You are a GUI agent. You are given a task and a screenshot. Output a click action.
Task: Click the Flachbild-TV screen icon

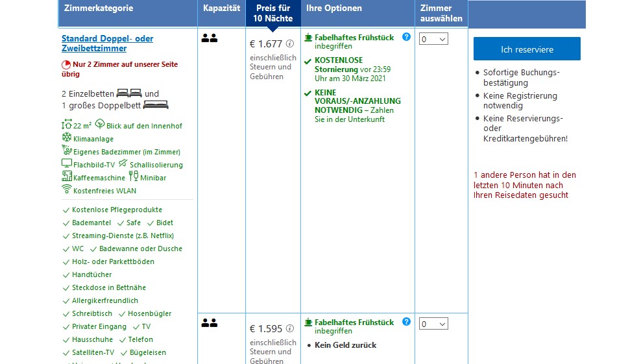tap(66, 164)
